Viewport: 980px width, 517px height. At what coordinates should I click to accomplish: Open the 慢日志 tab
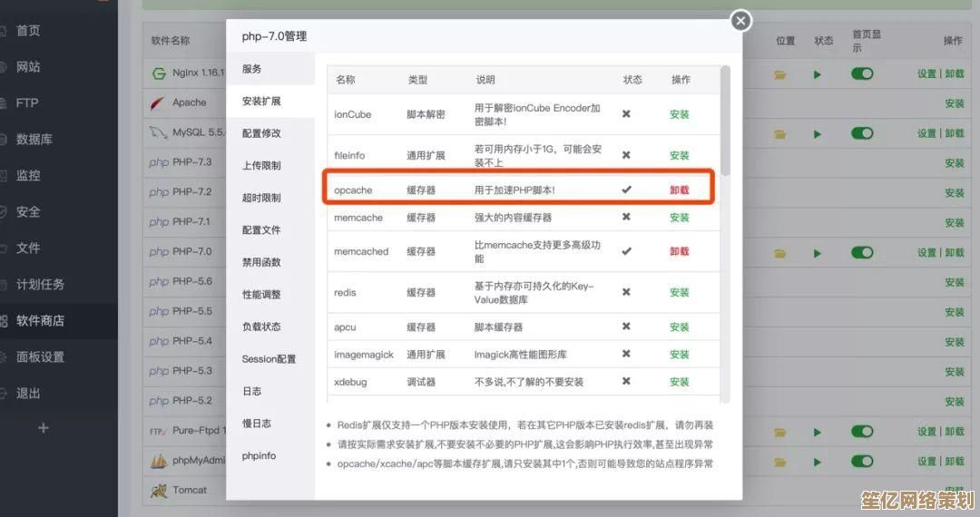point(257,424)
